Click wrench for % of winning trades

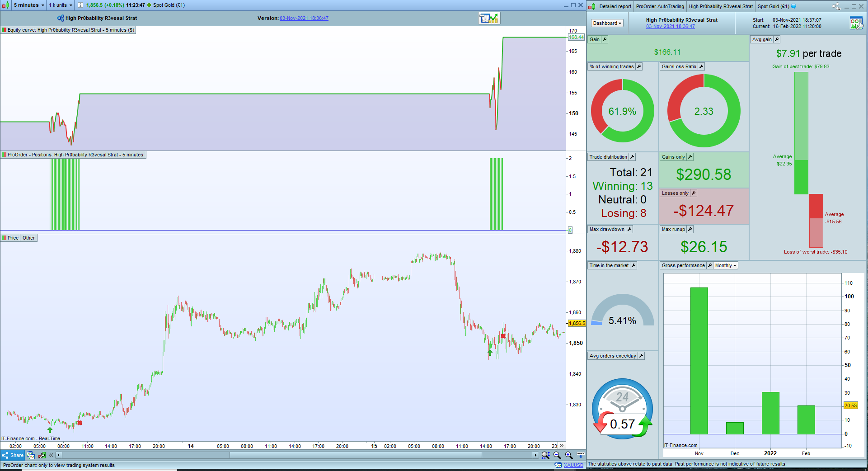(x=639, y=66)
